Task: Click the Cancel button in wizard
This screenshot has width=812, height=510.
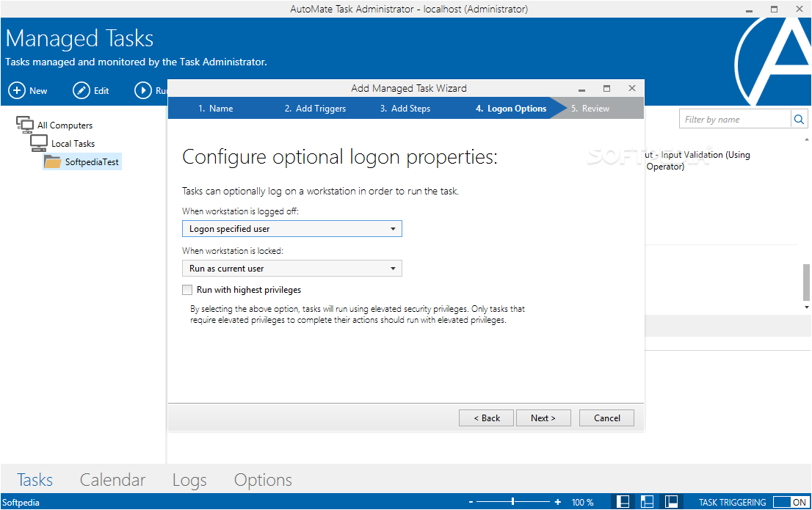Action: tap(606, 418)
